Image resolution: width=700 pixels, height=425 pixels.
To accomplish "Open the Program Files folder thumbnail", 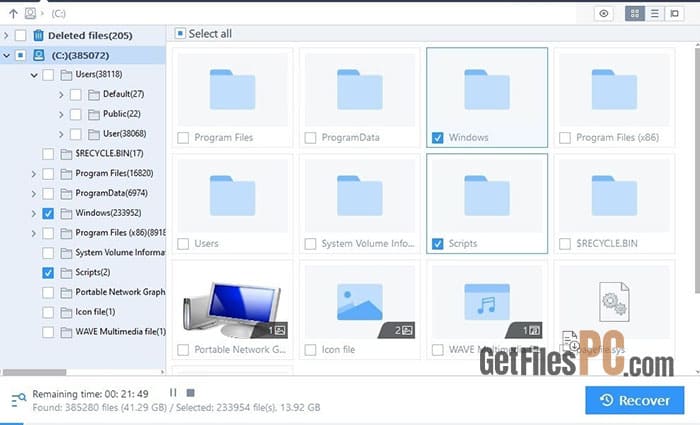I will click(233, 89).
